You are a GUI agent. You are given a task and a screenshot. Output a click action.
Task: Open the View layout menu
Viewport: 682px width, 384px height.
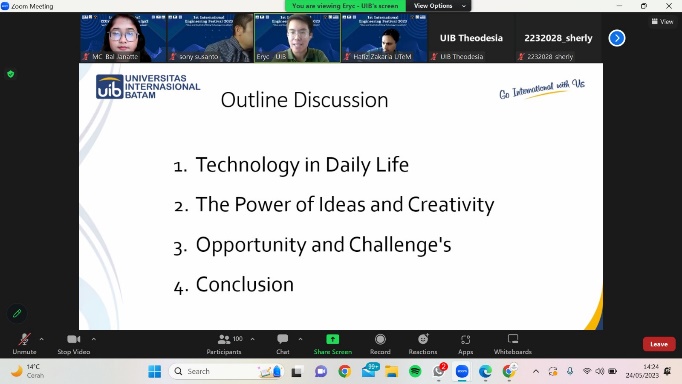click(662, 21)
